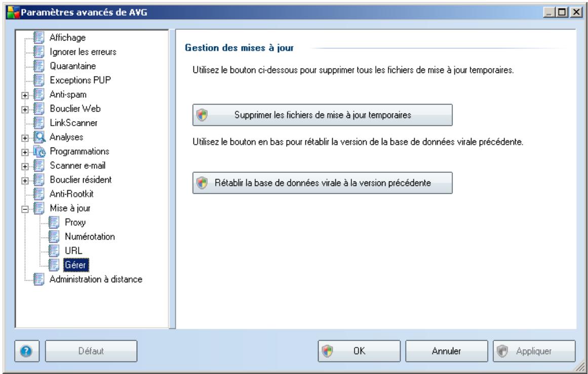
Task: Expand the Anti-spam tree node
Action: point(25,95)
